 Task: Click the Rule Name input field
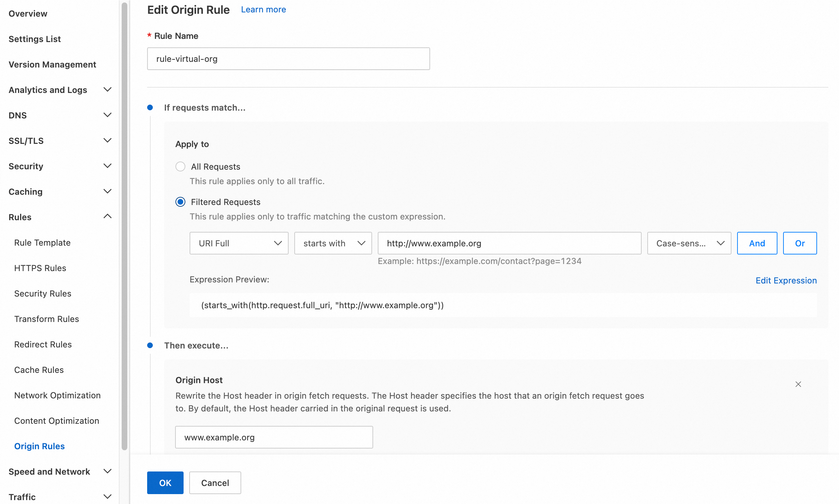pos(288,59)
